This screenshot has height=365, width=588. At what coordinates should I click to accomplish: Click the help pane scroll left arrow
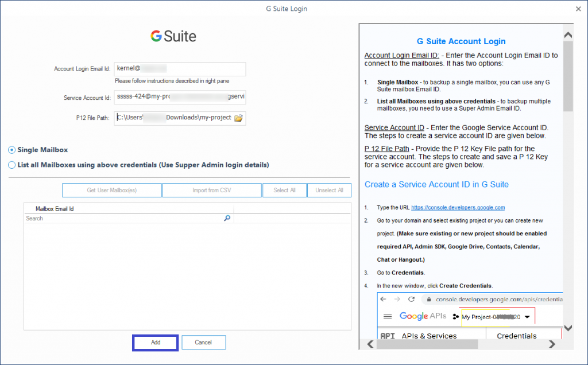click(370, 344)
